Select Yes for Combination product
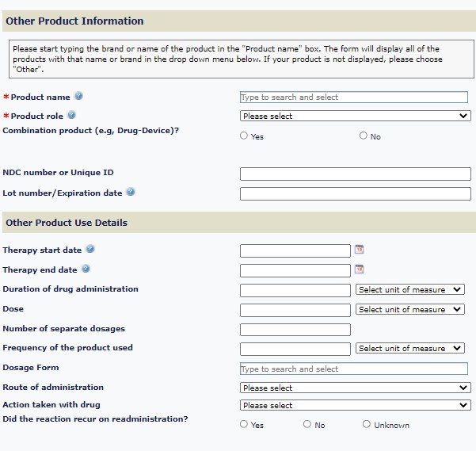The width and height of the screenshot is (476, 451). (244, 136)
